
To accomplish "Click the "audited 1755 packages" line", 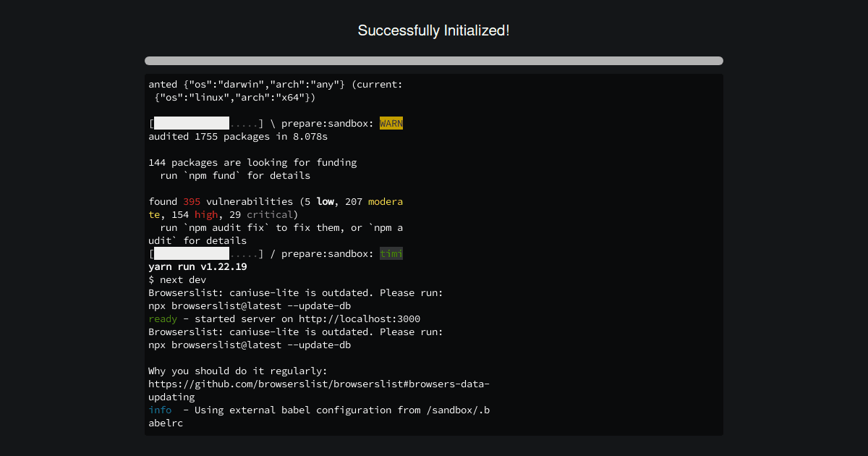I will [x=238, y=137].
